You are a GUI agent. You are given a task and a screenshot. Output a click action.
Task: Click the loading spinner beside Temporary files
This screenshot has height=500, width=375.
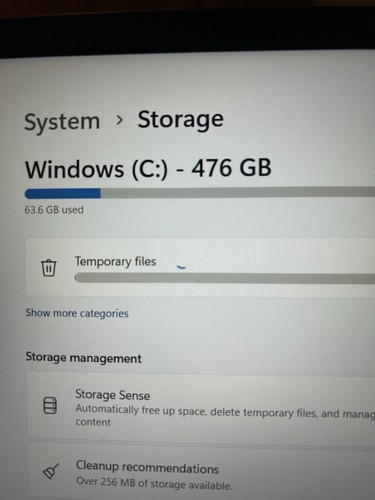(x=181, y=267)
